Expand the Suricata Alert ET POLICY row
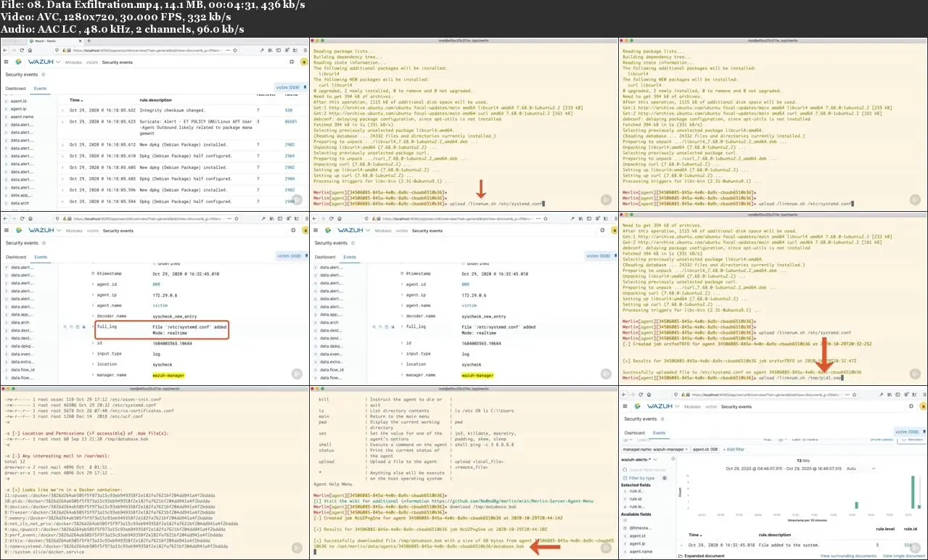 (x=62, y=121)
